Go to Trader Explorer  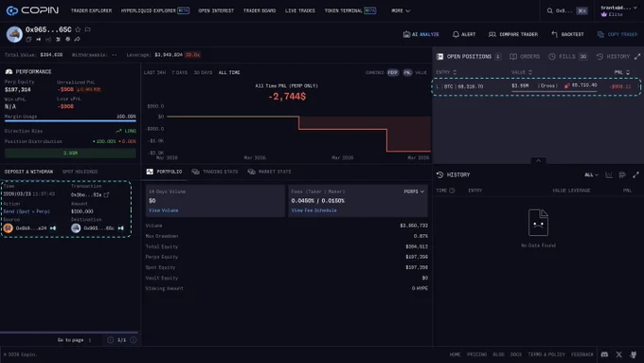pyautogui.click(x=91, y=10)
